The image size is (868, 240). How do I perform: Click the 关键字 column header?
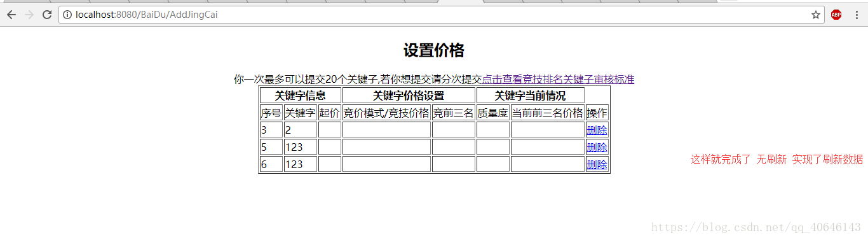pyautogui.click(x=300, y=113)
